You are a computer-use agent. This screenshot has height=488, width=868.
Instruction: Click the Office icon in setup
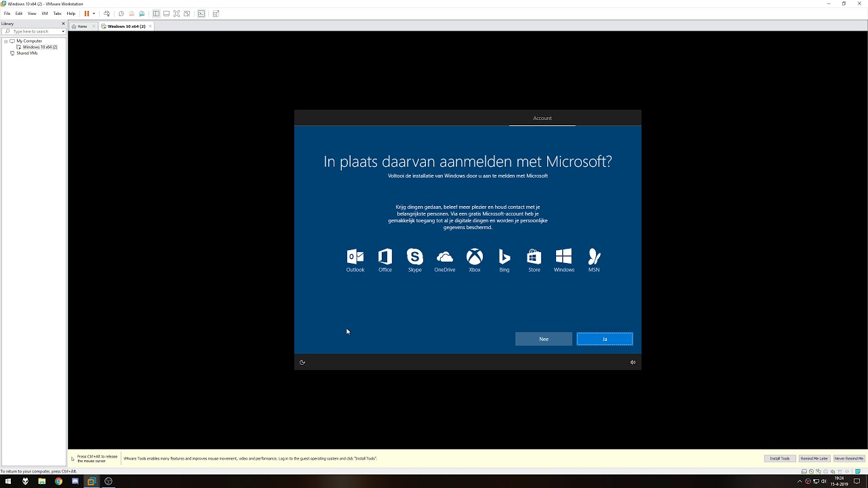385,257
